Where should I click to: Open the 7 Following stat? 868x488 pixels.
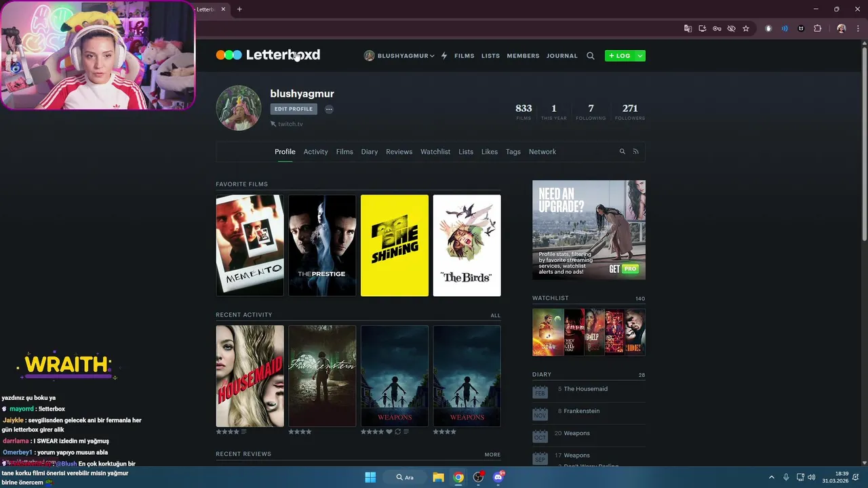(591, 112)
